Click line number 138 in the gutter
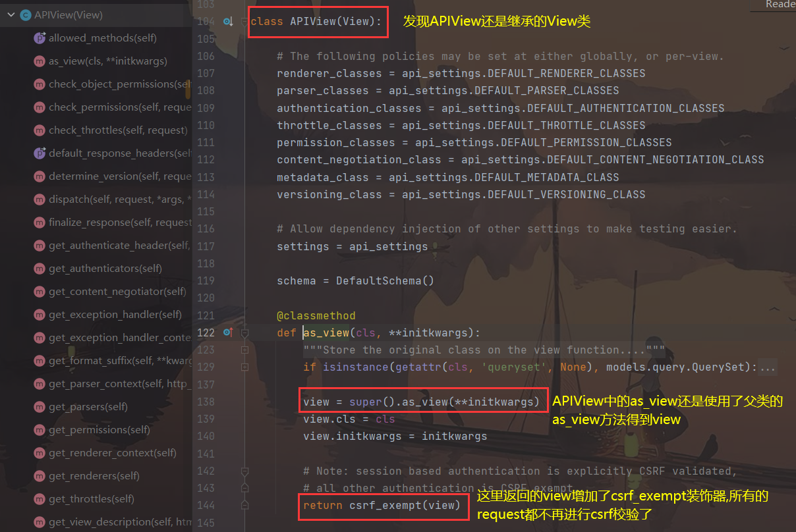The width and height of the screenshot is (796, 532). (206, 402)
